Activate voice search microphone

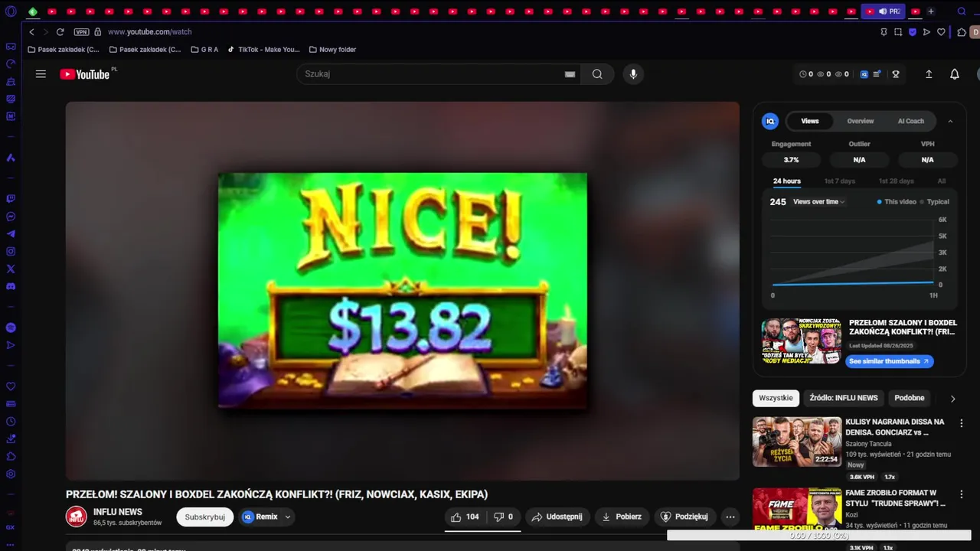click(633, 74)
